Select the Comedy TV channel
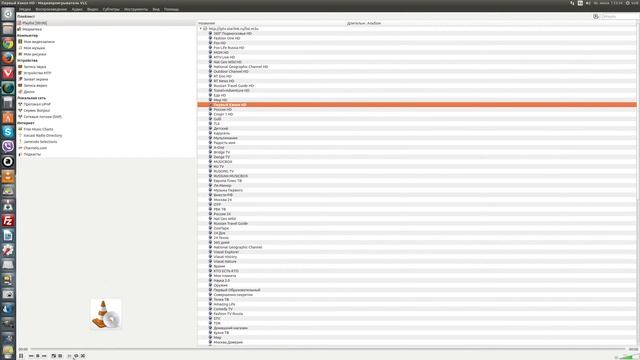640x360 pixels. (x=223, y=309)
